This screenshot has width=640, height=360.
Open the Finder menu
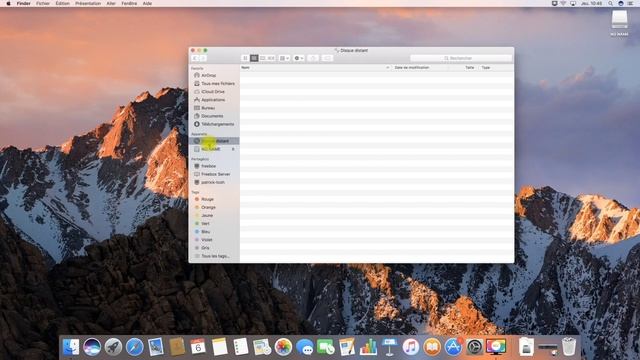click(24, 3)
